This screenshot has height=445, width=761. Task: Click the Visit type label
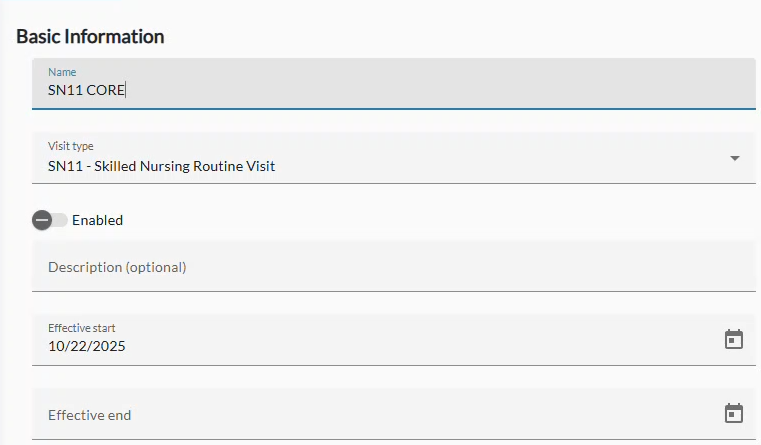pyautogui.click(x=71, y=146)
